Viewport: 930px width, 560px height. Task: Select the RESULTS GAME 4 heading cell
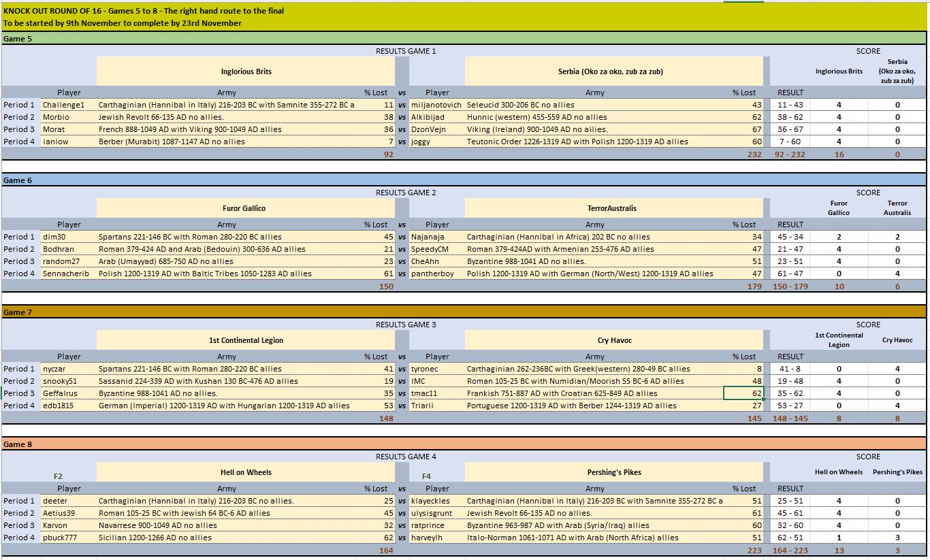[406, 457]
